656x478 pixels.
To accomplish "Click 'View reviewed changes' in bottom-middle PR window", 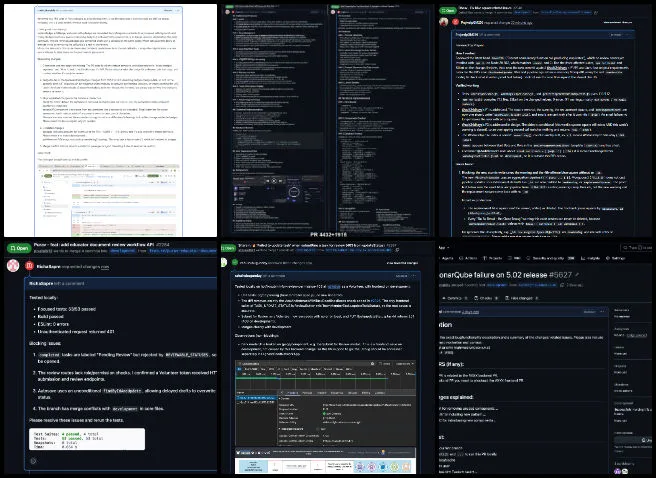I will click(x=402, y=263).
